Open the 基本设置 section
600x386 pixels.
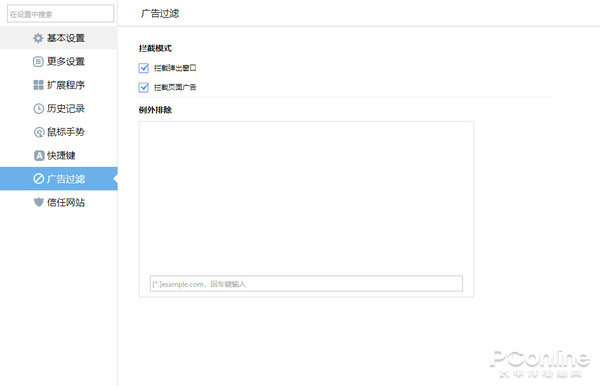pos(59,38)
